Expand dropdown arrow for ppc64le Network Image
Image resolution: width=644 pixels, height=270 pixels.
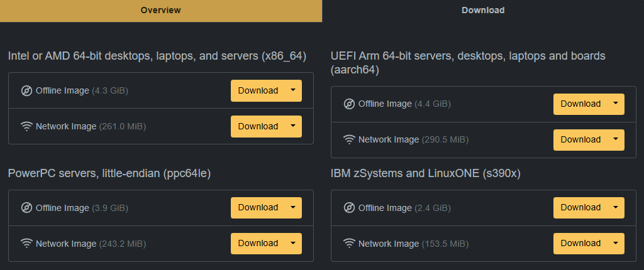[293, 244]
